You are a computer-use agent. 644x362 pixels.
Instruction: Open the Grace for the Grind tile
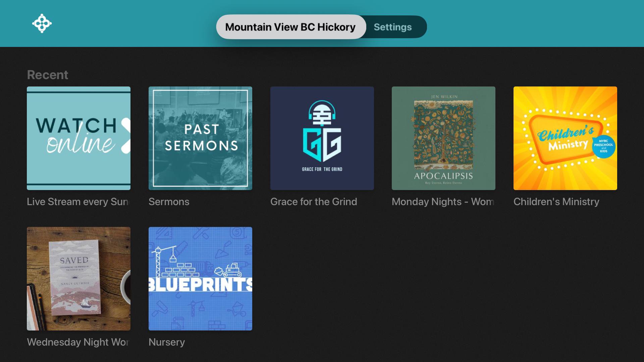point(322,138)
